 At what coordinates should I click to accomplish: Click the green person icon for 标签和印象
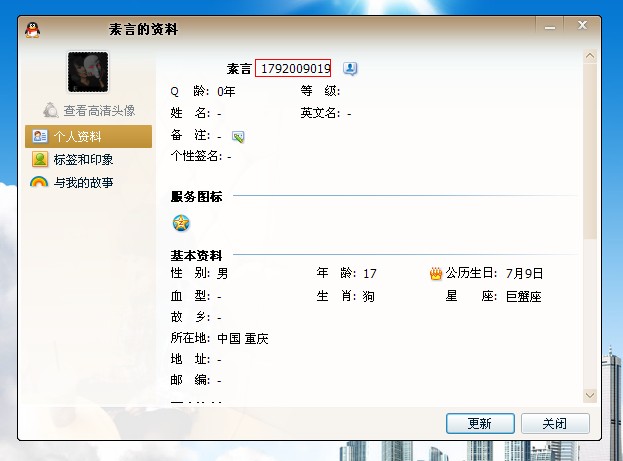click(40, 159)
